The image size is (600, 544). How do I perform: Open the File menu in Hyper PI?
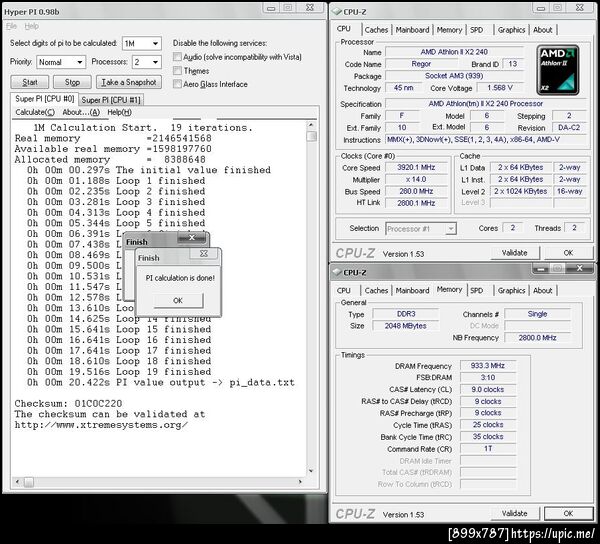coord(11,26)
